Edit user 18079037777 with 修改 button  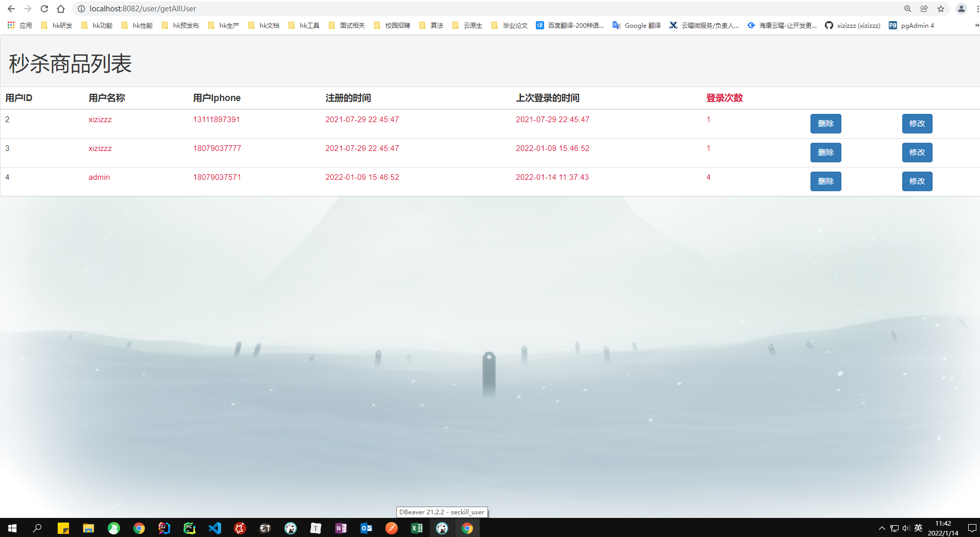(917, 153)
